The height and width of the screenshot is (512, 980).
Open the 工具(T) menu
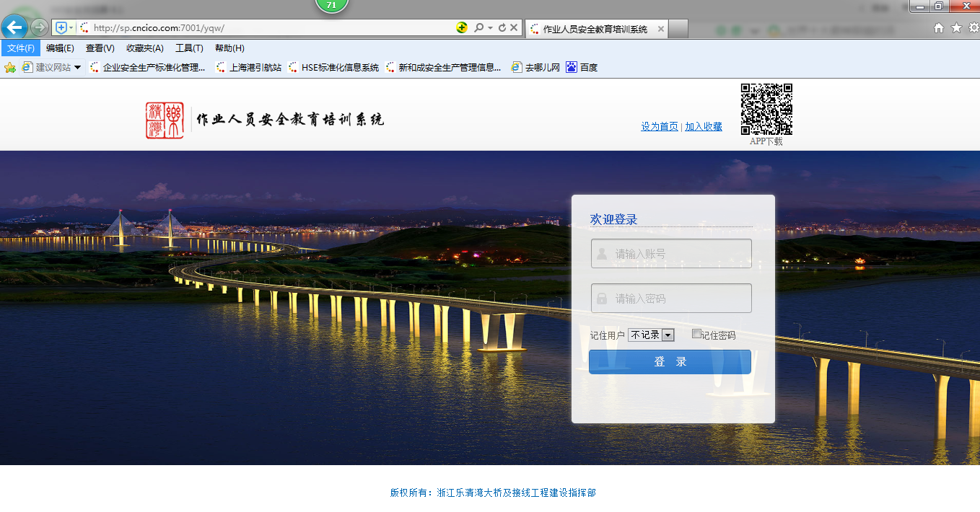click(189, 48)
